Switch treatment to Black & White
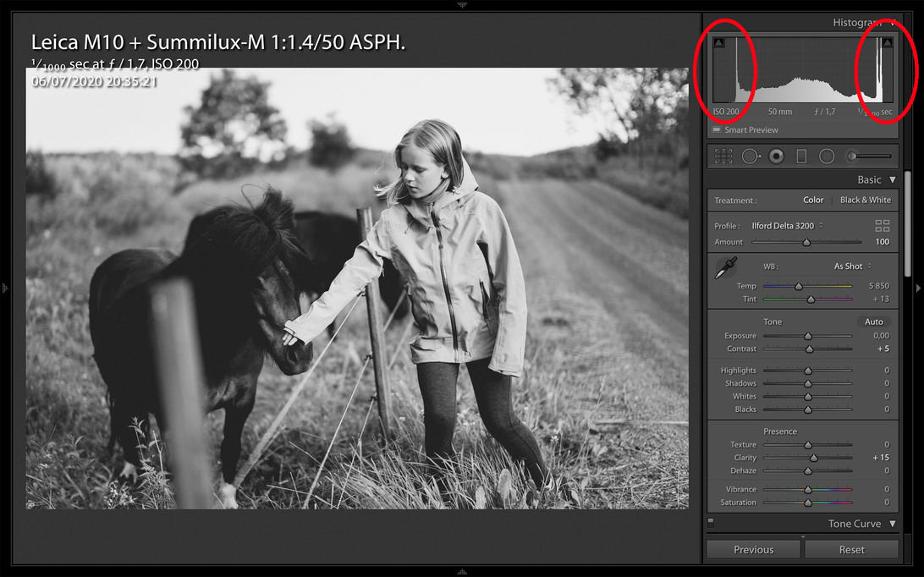The width and height of the screenshot is (924, 577). click(x=865, y=201)
